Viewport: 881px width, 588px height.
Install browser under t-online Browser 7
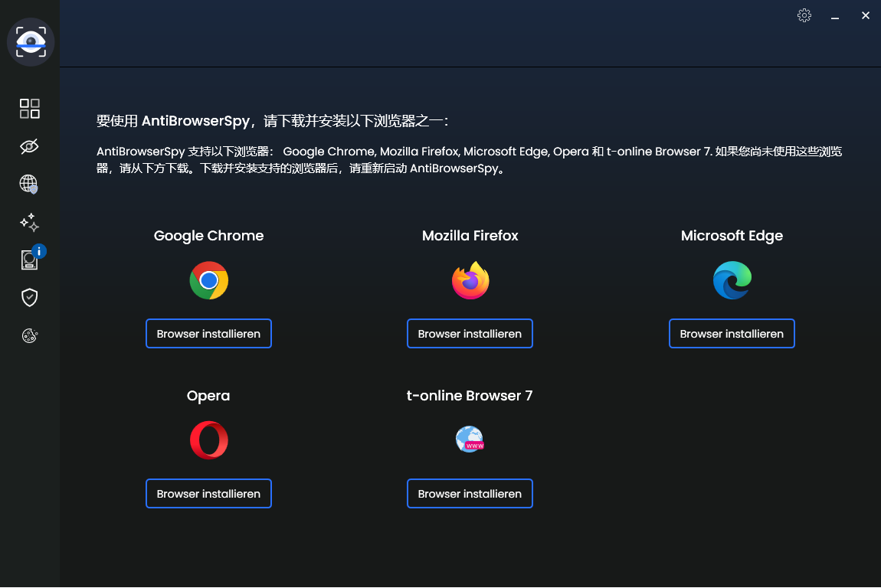[x=470, y=494]
